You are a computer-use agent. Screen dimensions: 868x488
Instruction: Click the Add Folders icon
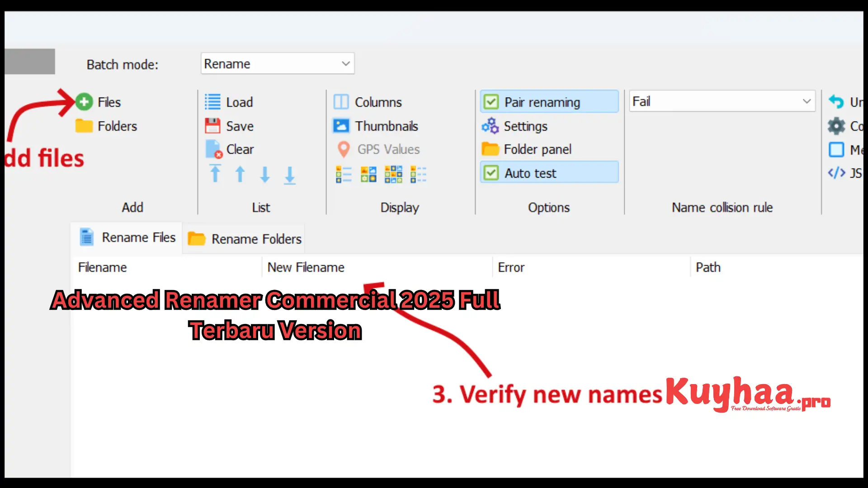[x=84, y=126]
